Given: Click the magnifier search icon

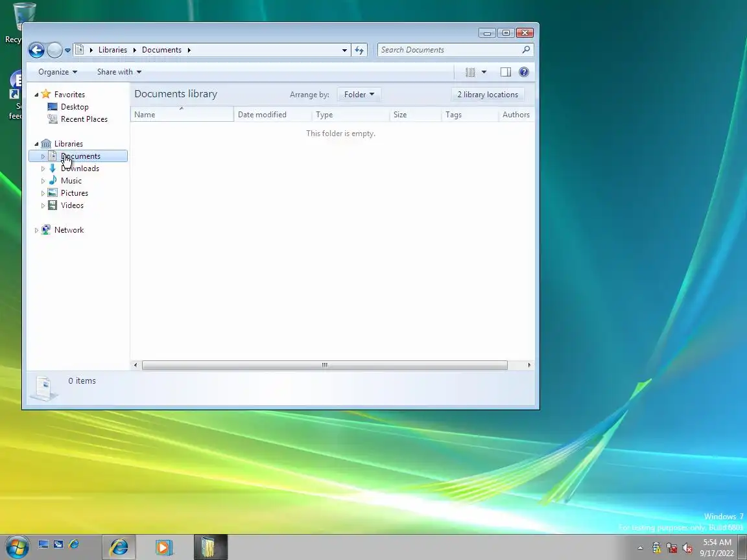Looking at the screenshot, I should pos(526,49).
